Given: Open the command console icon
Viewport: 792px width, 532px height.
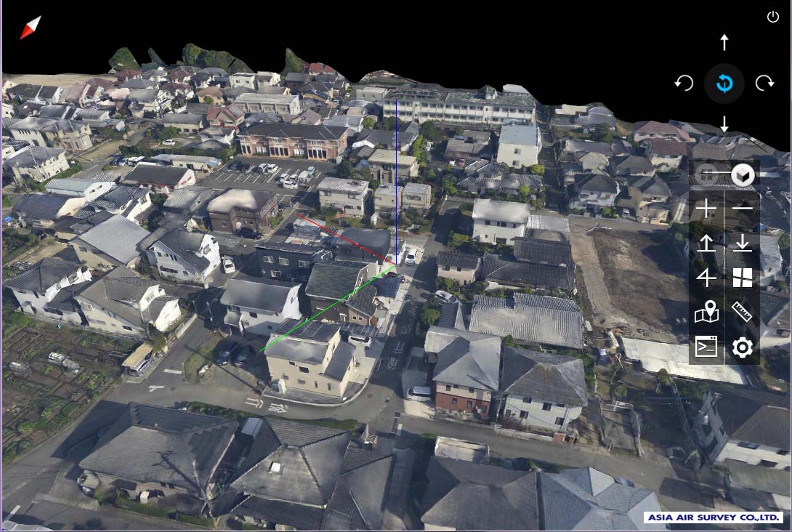Looking at the screenshot, I should point(706,347).
